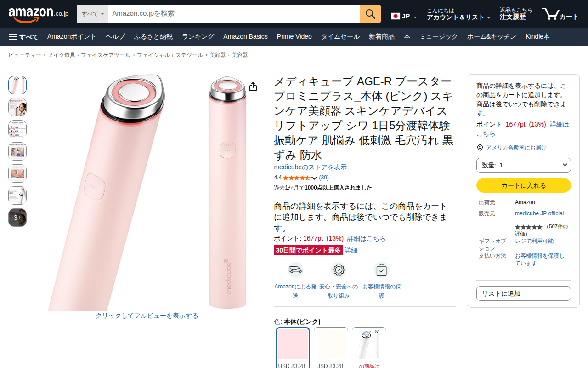Click the customer info protection bag icon

tap(381, 270)
